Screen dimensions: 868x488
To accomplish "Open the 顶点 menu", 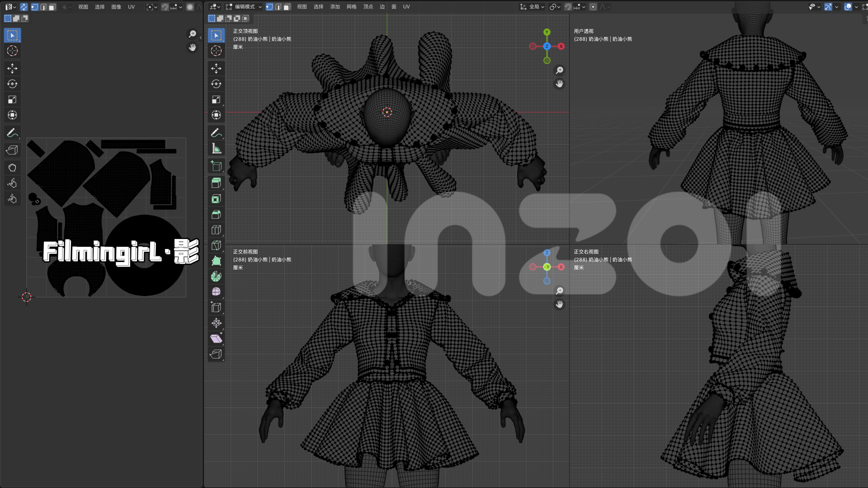I will coord(368,7).
